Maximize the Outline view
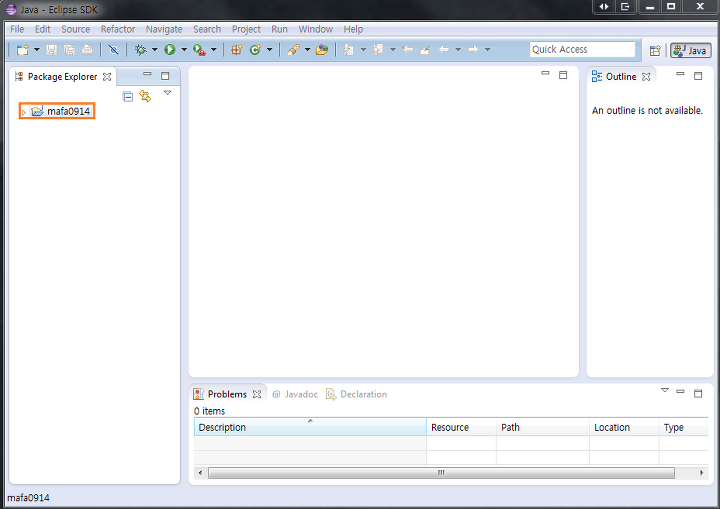 pos(698,76)
